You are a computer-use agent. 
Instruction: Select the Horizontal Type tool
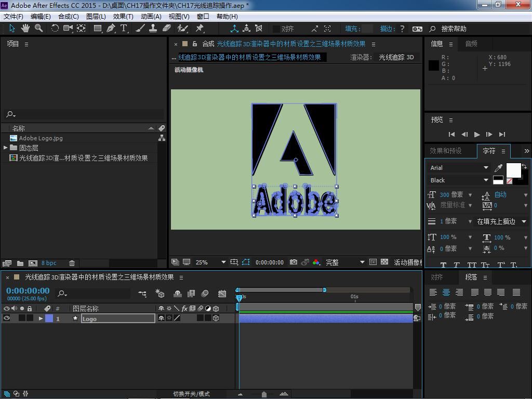click(124, 29)
